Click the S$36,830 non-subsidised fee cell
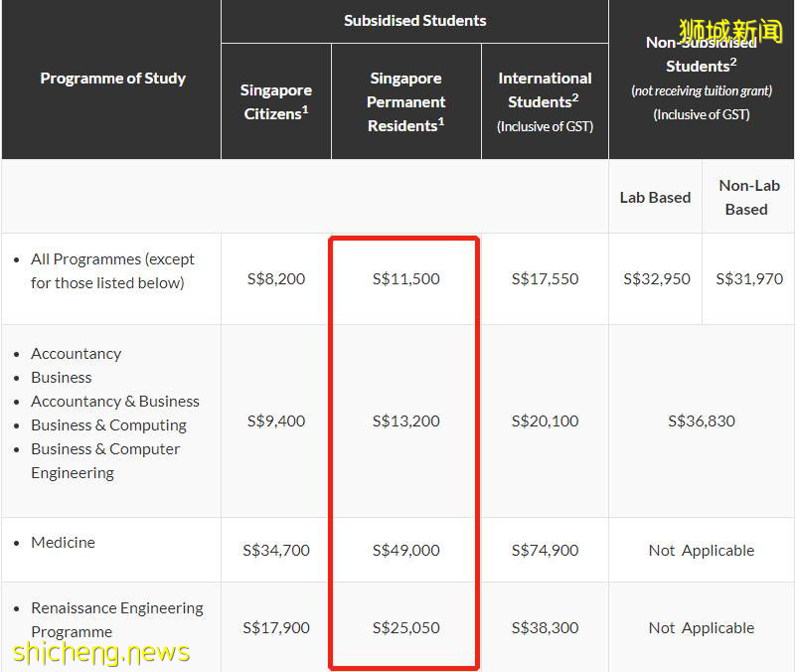 click(x=702, y=420)
